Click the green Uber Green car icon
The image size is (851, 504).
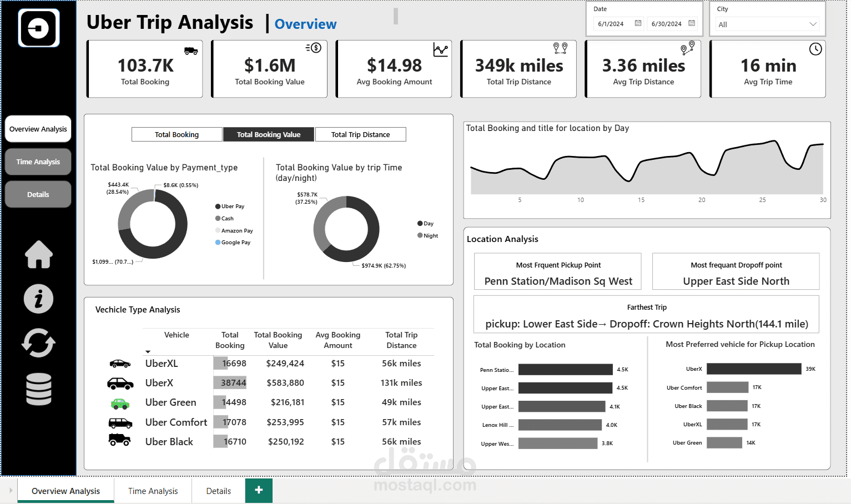pyautogui.click(x=120, y=404)
